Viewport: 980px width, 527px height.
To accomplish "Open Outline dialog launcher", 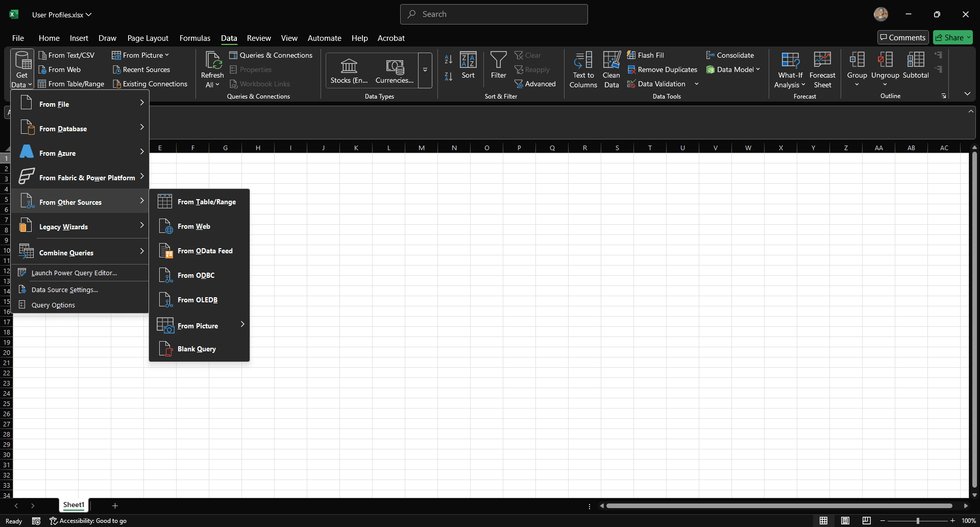I will point(944,96).
